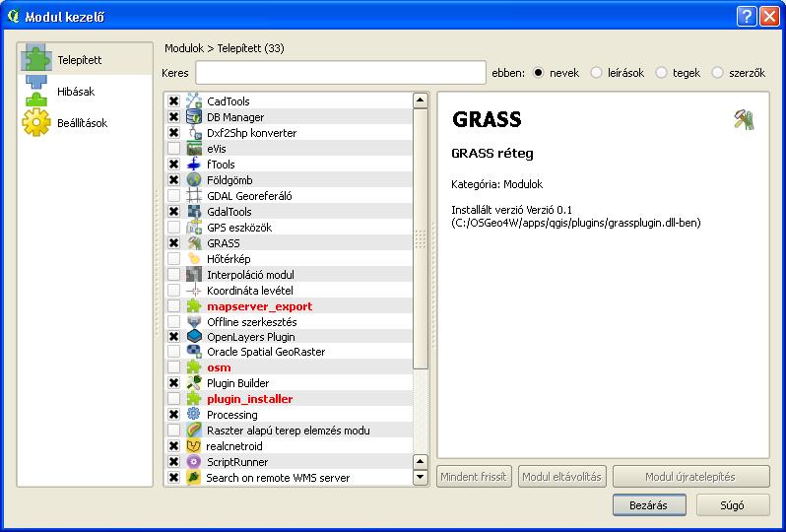Enable the GDAL Georeferáló checkbox
786x532 pixels.
pyautogui.click(x=174, y=195)
